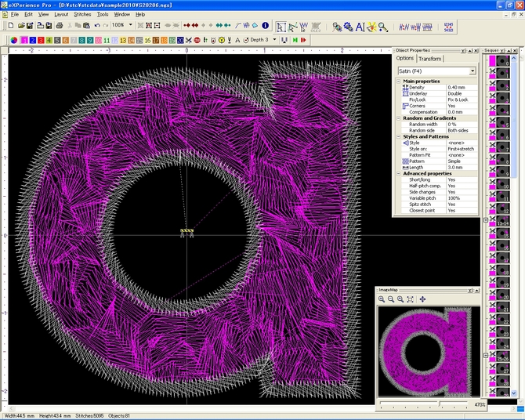Select color swatch 1 magenta
This screenshot has width=525, height=420.
click(24, 40)
